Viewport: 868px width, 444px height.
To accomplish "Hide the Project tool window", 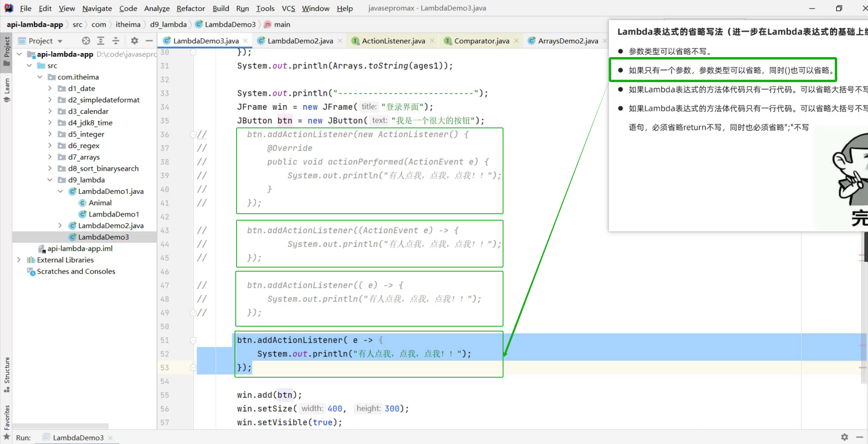I will (x=149, y=40).
